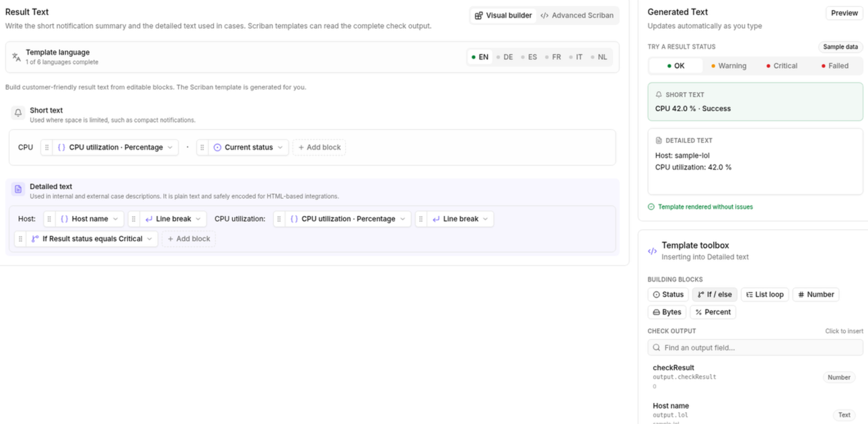Click the curly braces icon in the Host name block

pyautogui.click(x=64, y=219)
